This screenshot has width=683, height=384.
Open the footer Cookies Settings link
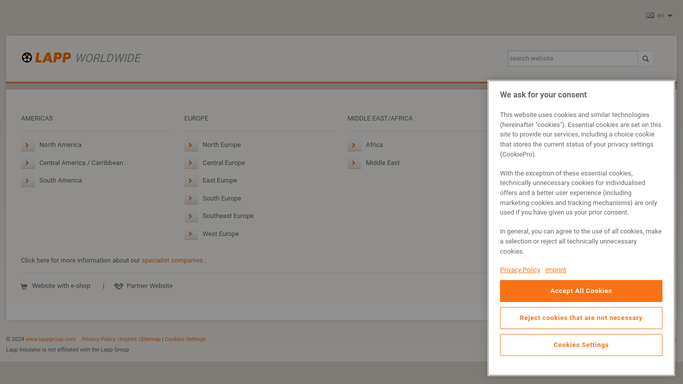tap(185, 339)
